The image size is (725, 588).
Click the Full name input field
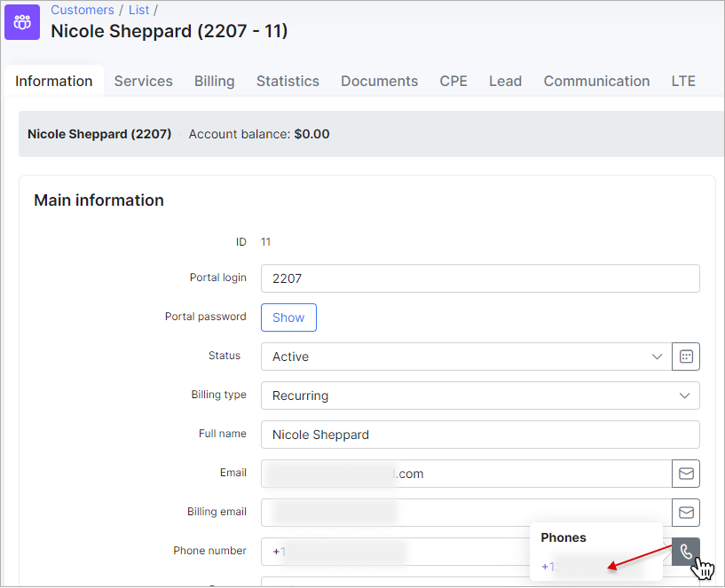[x=479, y=435]
